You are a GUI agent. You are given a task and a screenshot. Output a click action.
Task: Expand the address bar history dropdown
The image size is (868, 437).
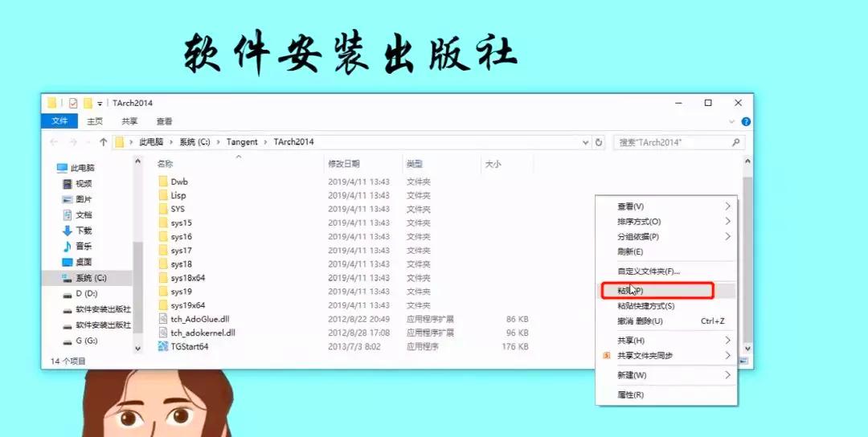coord(586,142)
